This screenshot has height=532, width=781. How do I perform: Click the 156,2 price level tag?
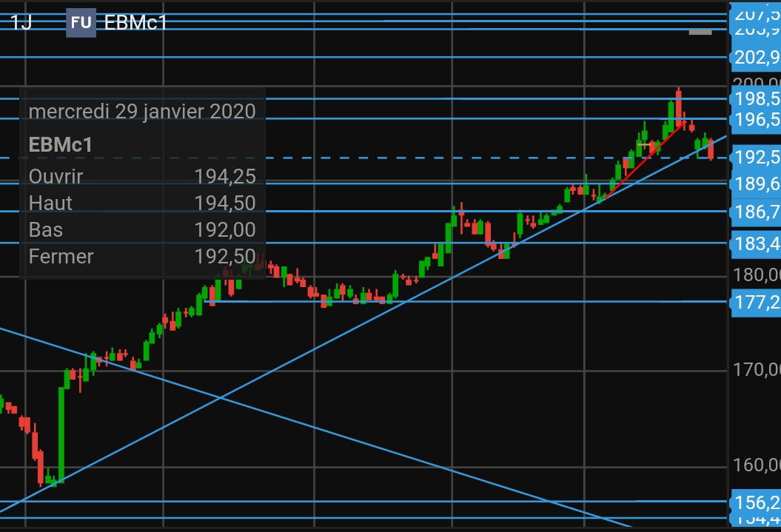[755, 502]
